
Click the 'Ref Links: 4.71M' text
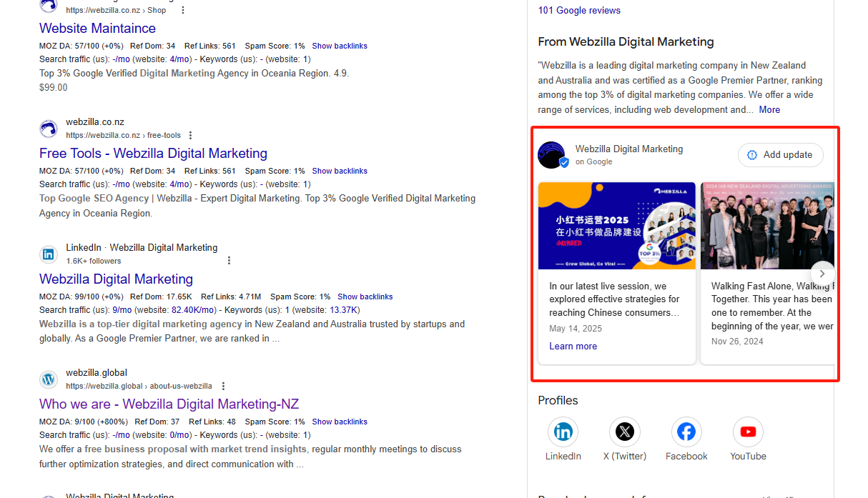pos(231,297)
